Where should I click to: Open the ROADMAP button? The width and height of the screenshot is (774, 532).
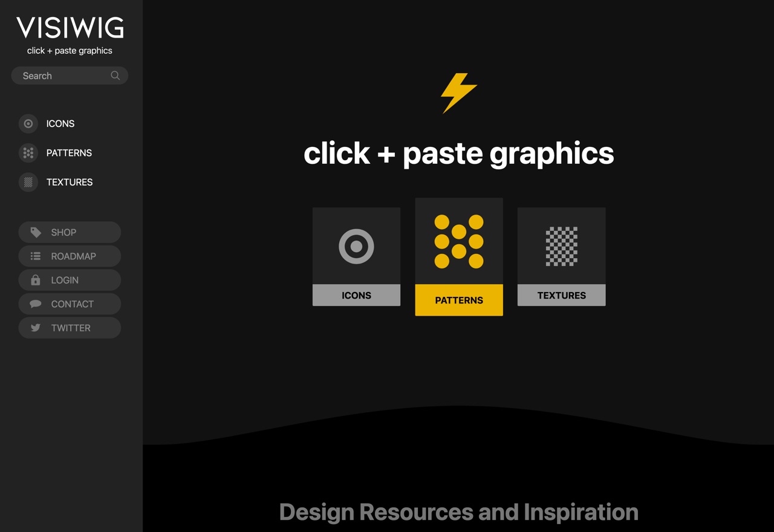70,256
